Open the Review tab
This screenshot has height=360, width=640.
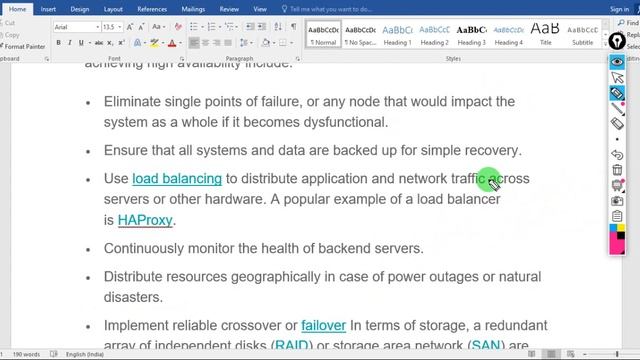(229, 9)
